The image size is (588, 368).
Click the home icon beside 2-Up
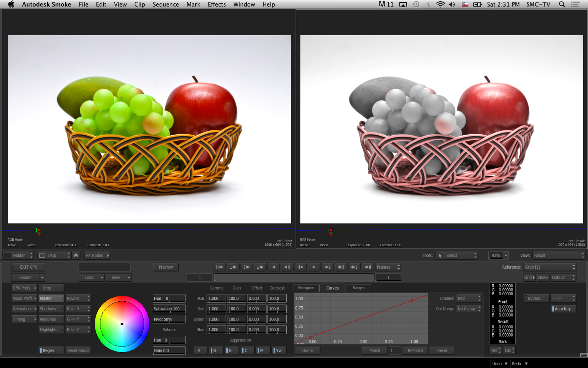[76, 255]
